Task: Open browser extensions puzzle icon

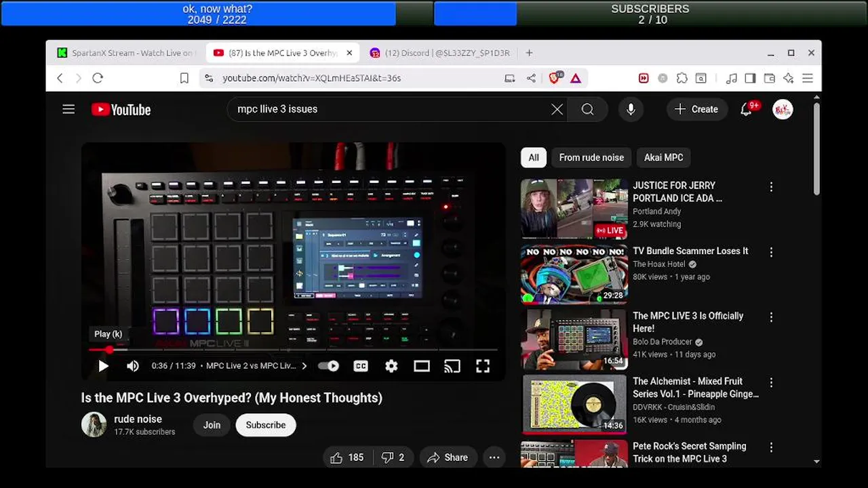Action: tap(682, 78)
